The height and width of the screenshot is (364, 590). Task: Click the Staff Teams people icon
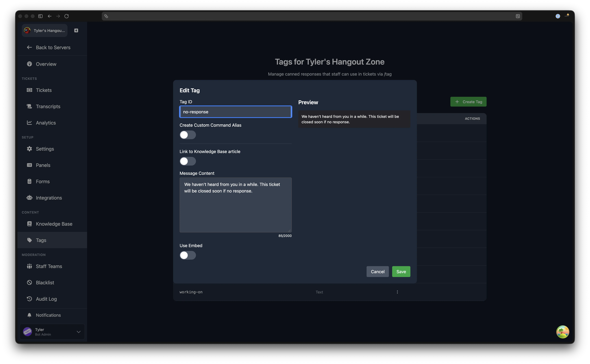(29, 266)
